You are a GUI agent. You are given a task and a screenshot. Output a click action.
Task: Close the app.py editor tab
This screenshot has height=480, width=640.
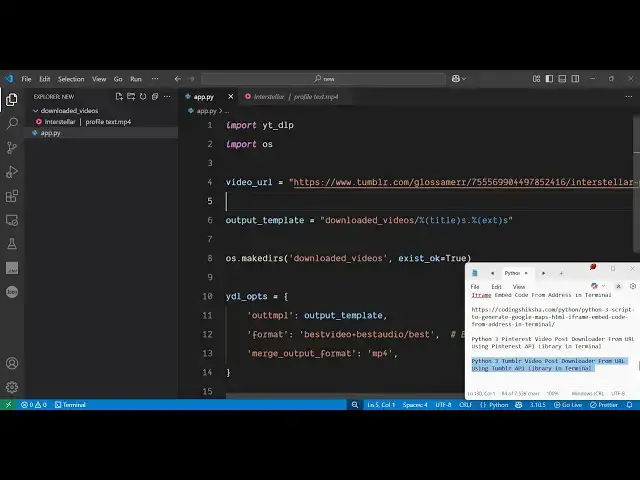point(231,97)
